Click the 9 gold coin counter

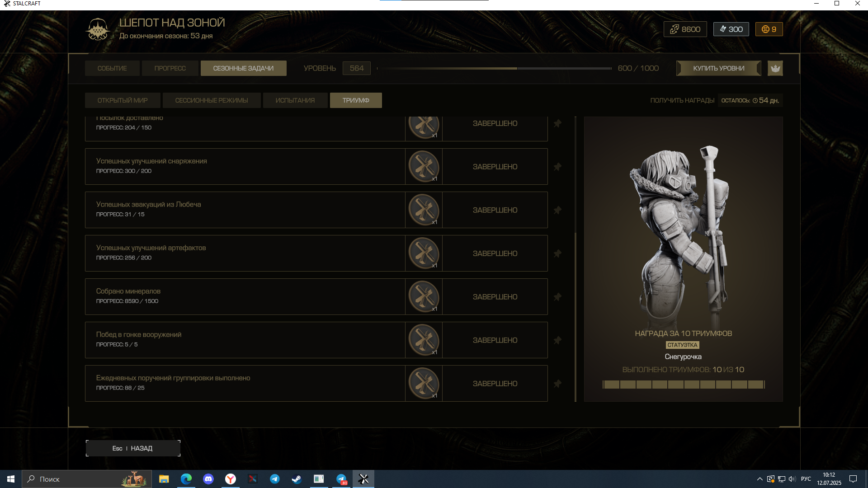[x=769, y=29]
